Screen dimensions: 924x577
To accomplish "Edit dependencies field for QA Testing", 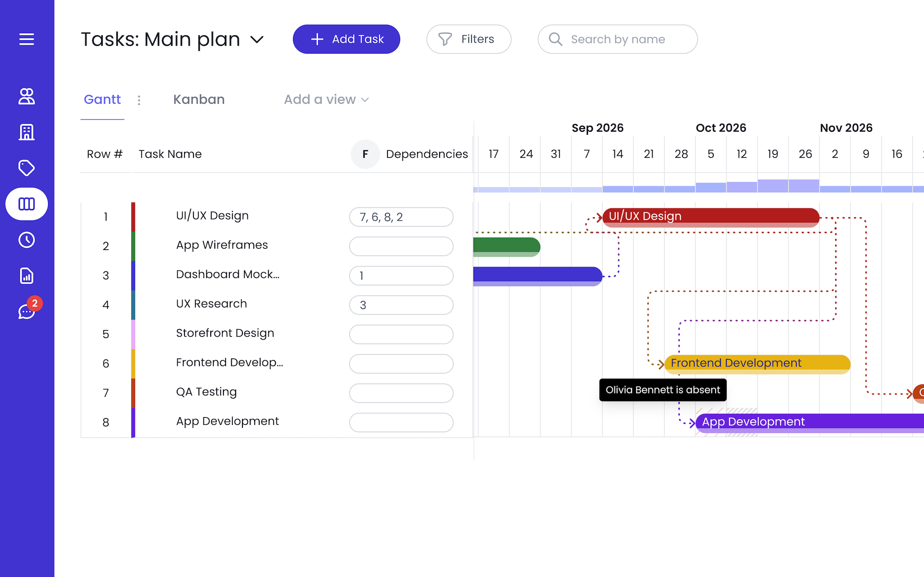I will click(401, 393).
